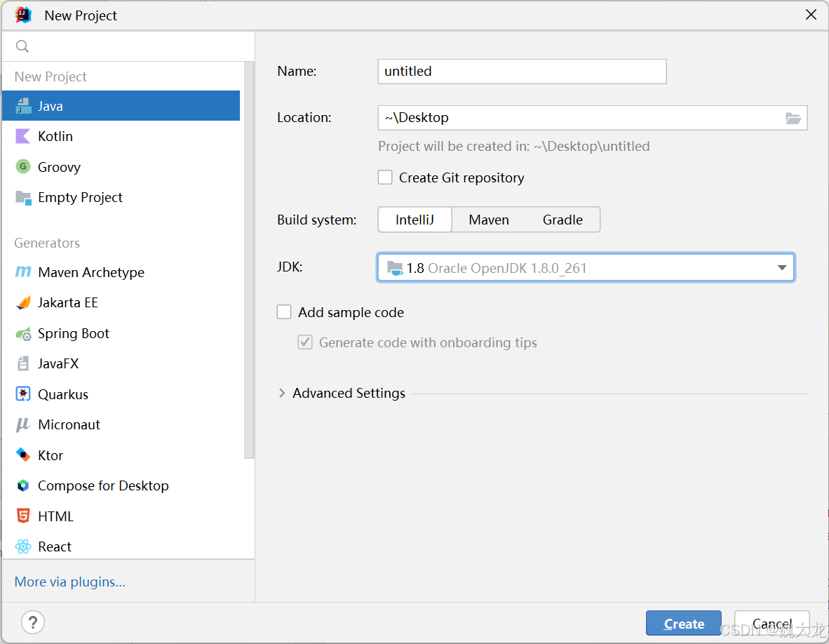
Task: Click the Location input field
Action: [x=592, y=118]
